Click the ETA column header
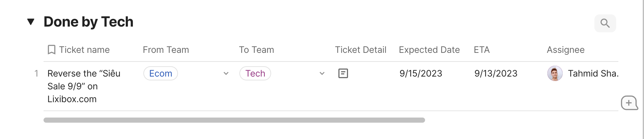 click(482, 50)
